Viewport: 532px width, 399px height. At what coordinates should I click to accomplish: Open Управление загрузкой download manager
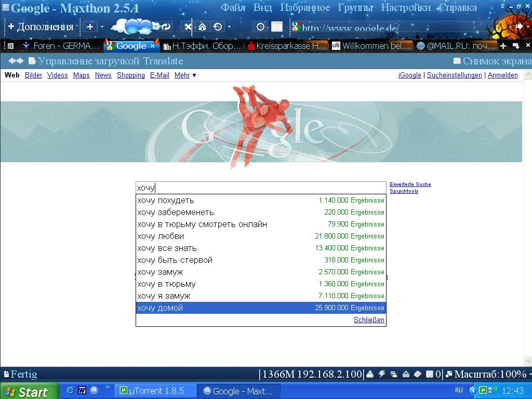tap(84, 61)
